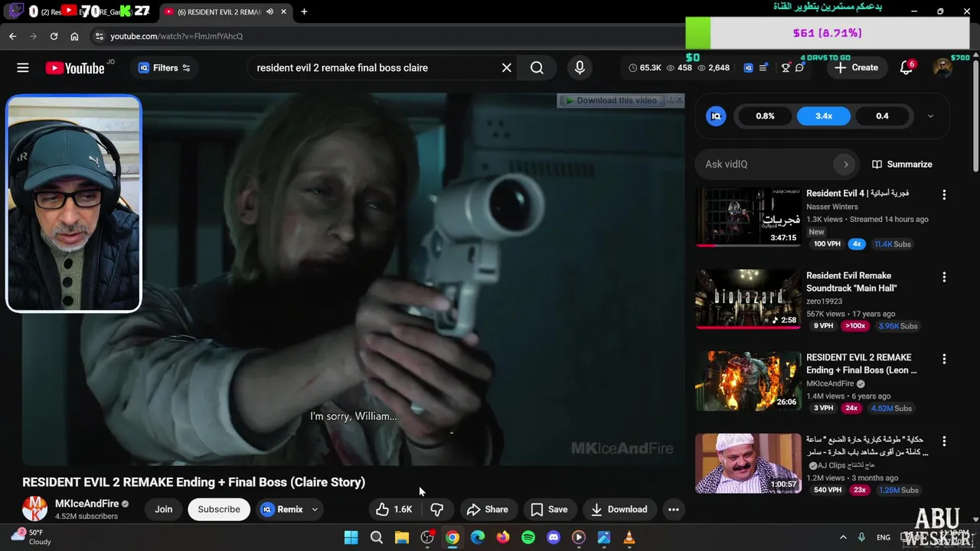The height and width of the screenshot is (551, 980).
Task: Open Spotify from taskbar
Action: (x=528, y=537)
